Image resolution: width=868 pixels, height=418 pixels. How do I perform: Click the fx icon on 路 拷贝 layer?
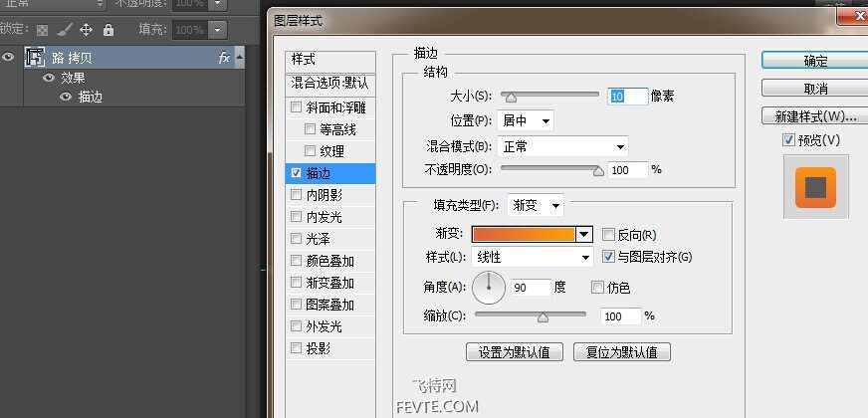click(224, 59)
